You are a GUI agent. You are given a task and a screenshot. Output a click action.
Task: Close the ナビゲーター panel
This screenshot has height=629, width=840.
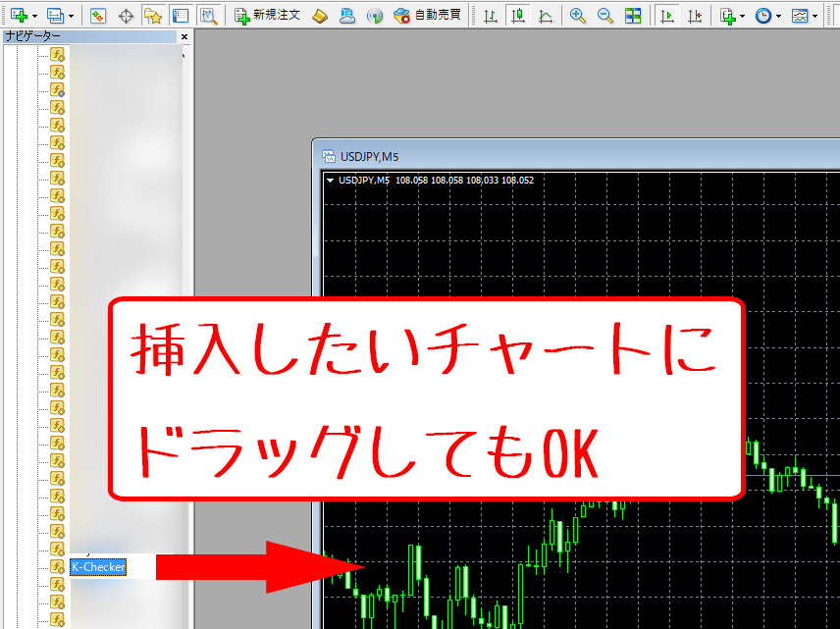pyautogui.click(x=184, y=36)
